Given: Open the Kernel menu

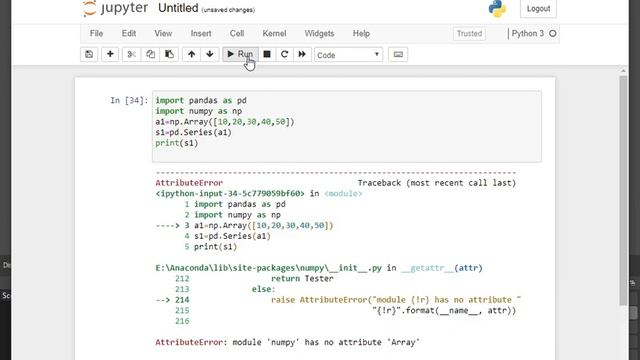Looking at the screenshot, I should [274, 33].
